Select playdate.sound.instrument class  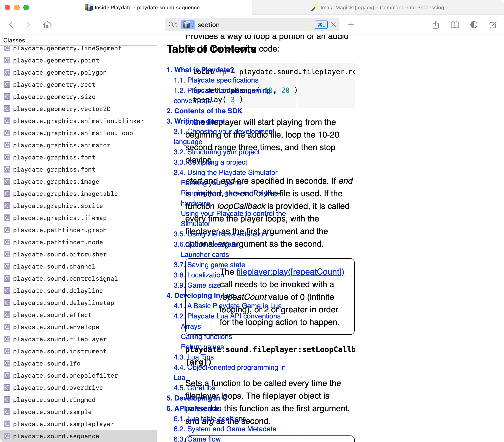coord(78,351)
